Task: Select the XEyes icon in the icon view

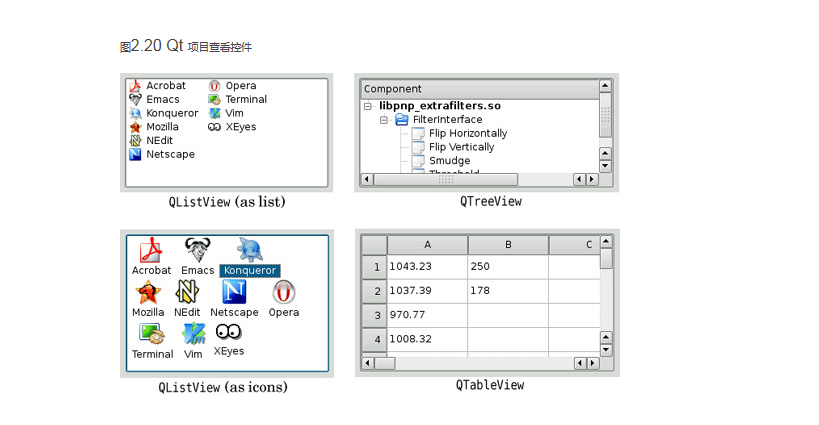Action: 228,333
